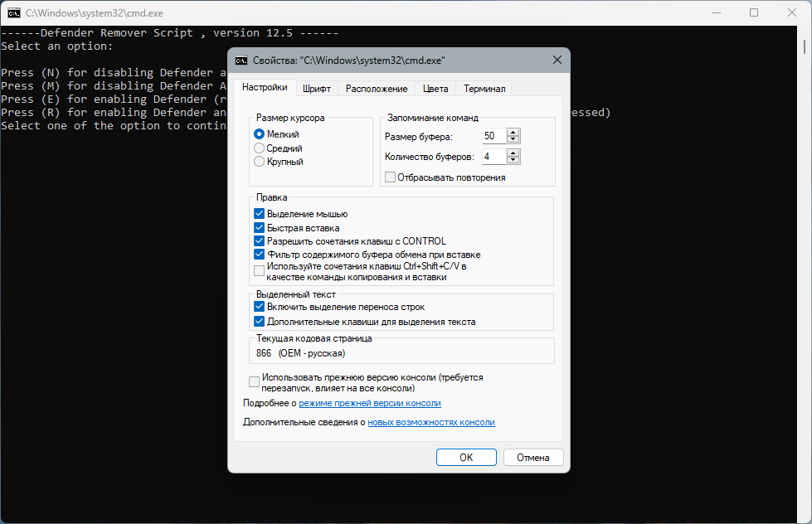Increase Размер буфера with up arrow
The height and width of the screenshot is (524, 812).
513,133
